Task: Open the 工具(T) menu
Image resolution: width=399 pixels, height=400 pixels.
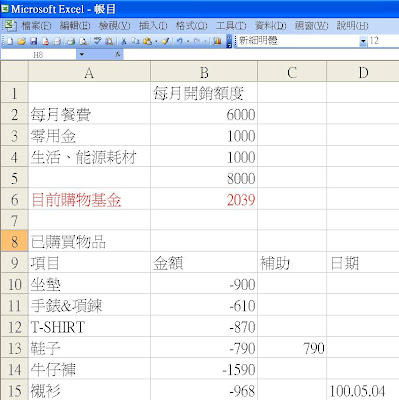Action: pos(231,25)
